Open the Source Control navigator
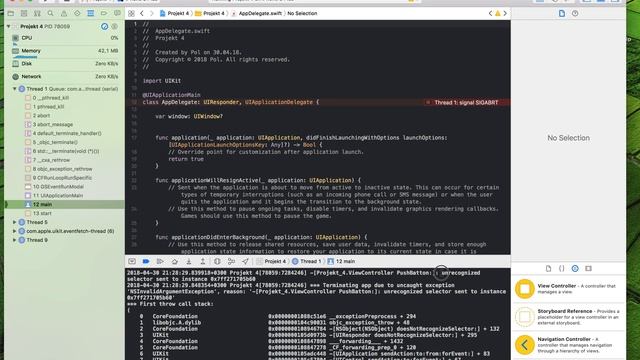This screenshot has height=360, width=640. click(24, 13)
